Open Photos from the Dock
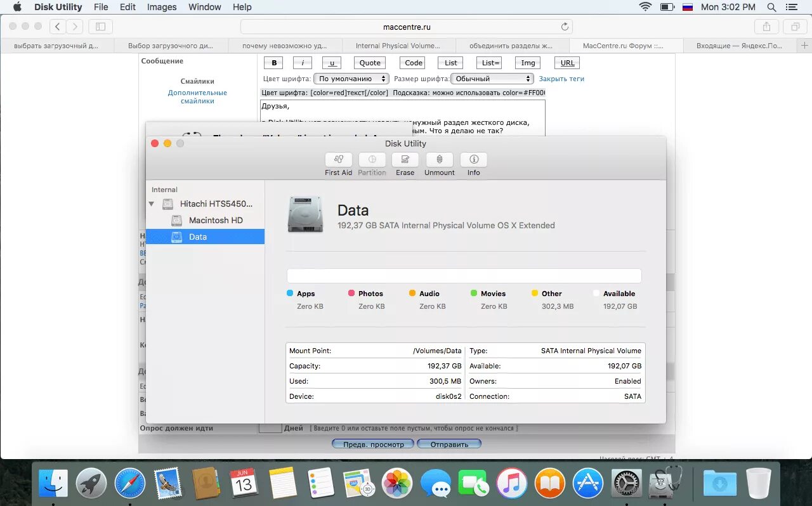 397,484
